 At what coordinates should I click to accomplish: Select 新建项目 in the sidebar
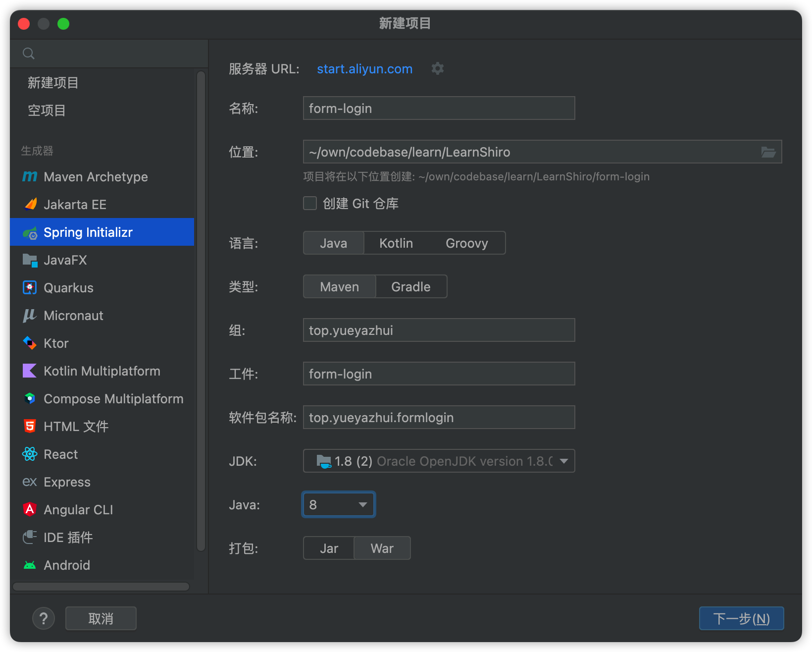click(x=102, y=83)
